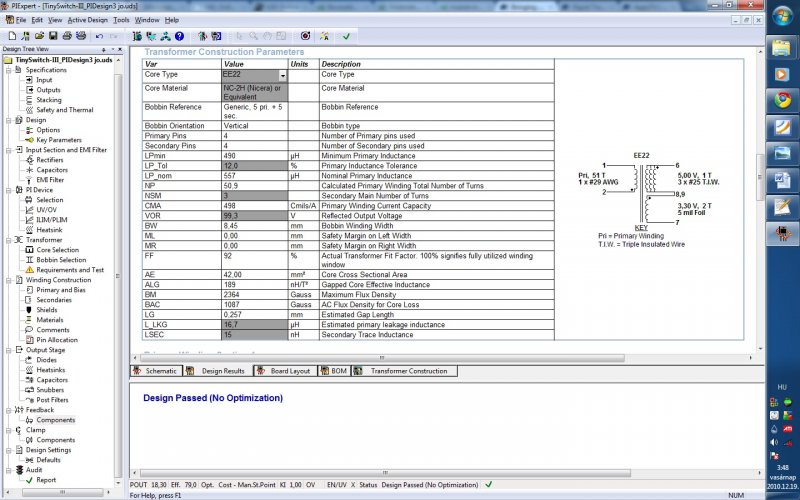800x500 pixels.
Task: Click the Windows Start orb
Action: [782, 16]
